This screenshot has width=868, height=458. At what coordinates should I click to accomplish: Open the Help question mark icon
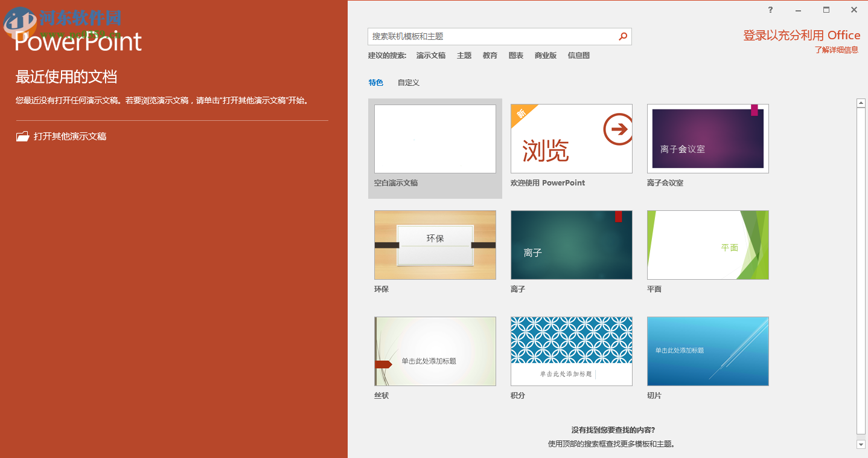[x=770, y=10]
